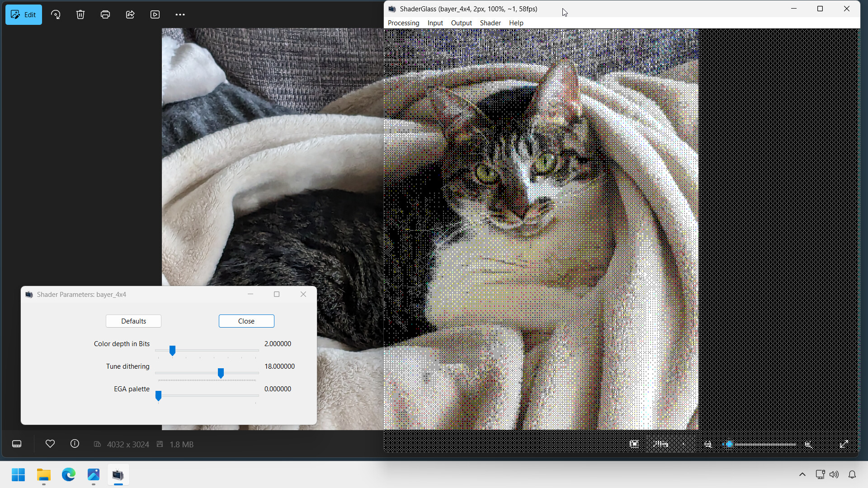
Task: Open the Processing menu
Action: click(x=403, y=23)
